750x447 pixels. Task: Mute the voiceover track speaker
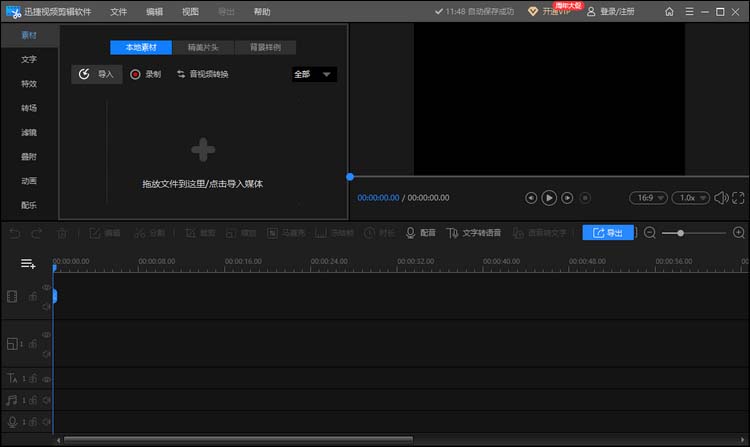point(46,422)
